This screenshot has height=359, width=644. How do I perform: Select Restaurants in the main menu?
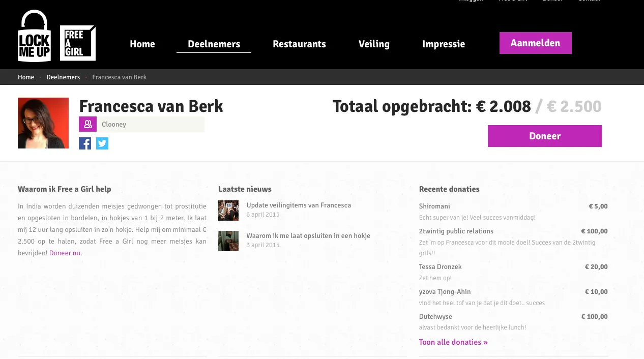pos(299,44)
